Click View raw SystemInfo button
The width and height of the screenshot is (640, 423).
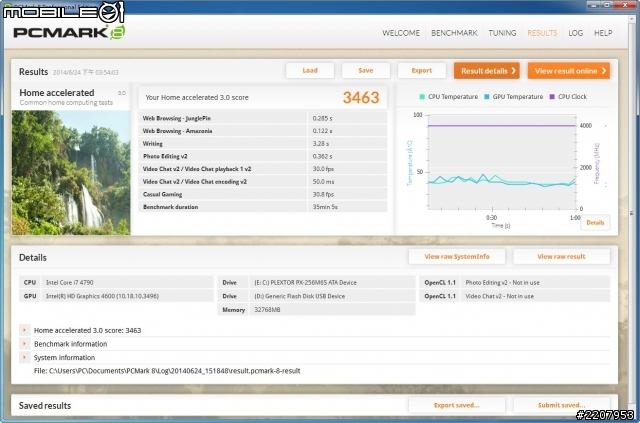[x=457, y=256]
